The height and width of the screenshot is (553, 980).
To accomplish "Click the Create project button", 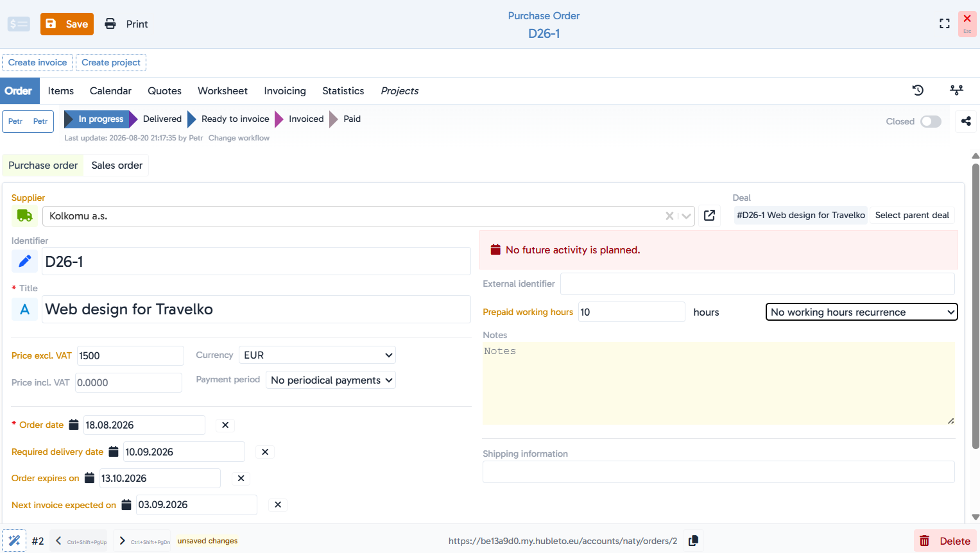I will tap(111, 62).
